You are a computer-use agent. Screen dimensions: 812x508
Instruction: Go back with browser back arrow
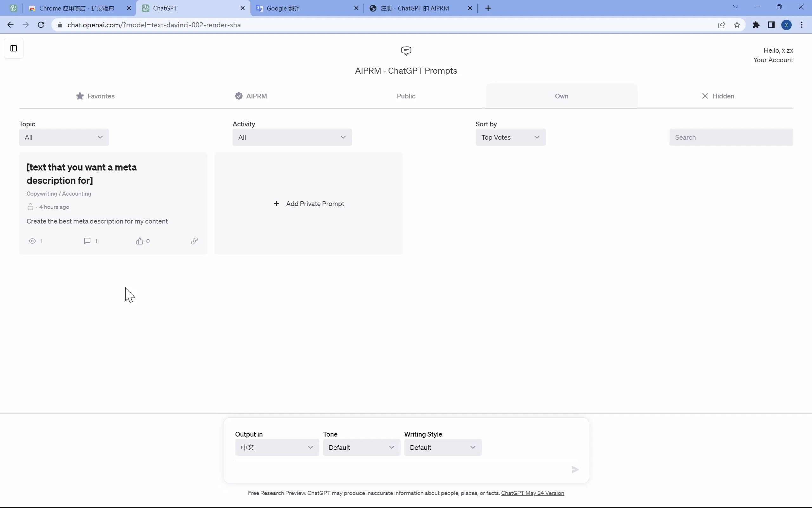point(10,25)
